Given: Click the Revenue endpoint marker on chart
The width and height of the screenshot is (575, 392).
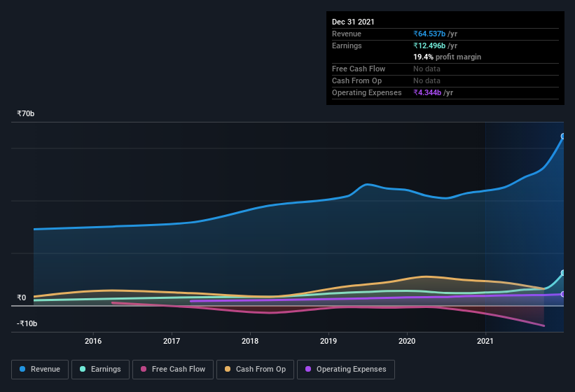Looking at the screenshot, I should (x=563, y=136).
